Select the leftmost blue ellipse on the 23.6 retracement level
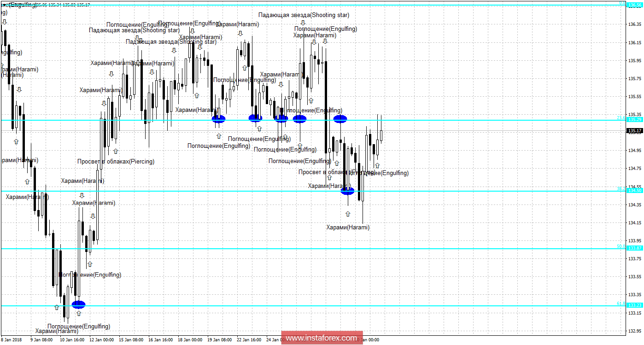644x345 pixels. [x=218, y=119]
